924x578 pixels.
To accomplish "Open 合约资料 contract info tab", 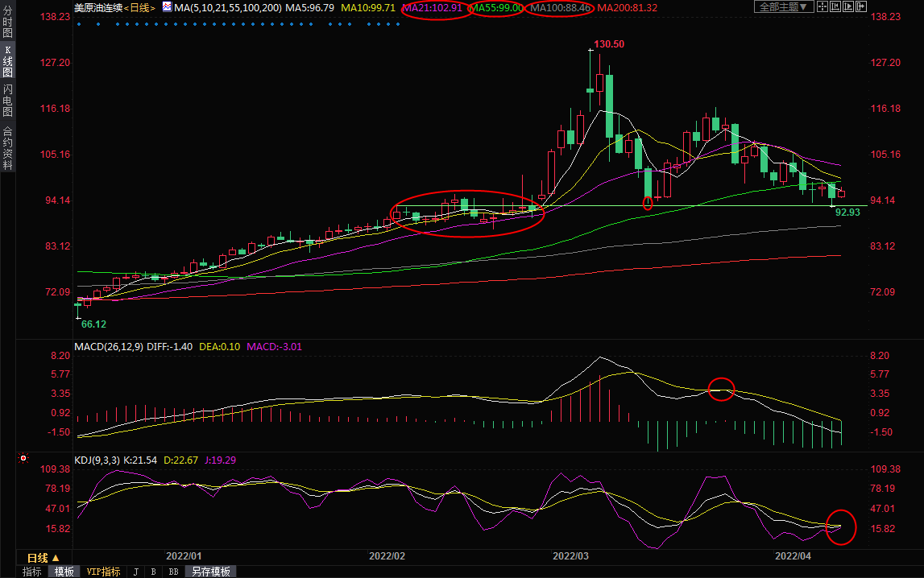I will point(7,147).
